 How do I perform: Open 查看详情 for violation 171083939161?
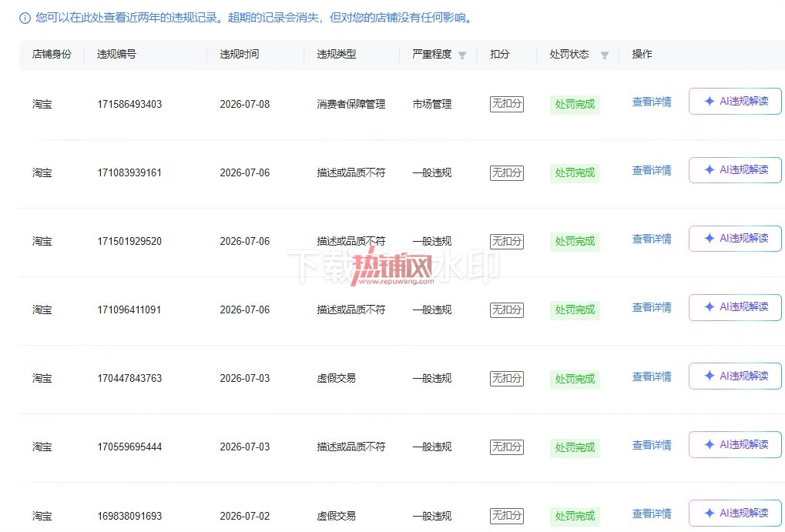651,170
